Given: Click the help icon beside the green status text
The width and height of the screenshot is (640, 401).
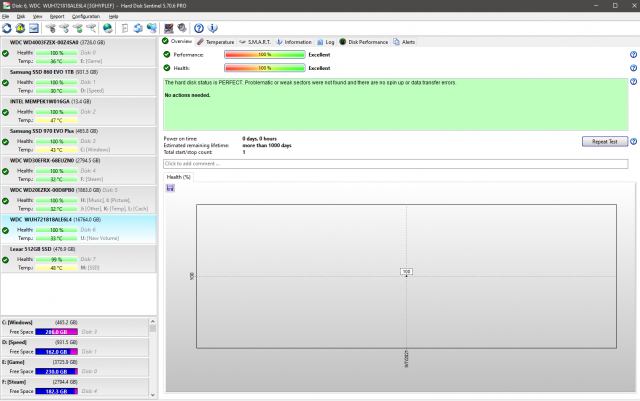Looking at the screenshot, I should (x=634, y=82).
